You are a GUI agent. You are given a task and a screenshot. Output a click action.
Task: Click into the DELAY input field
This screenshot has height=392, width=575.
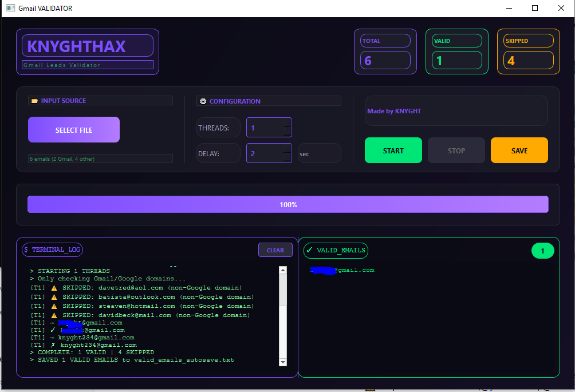[x=265, y=153]
